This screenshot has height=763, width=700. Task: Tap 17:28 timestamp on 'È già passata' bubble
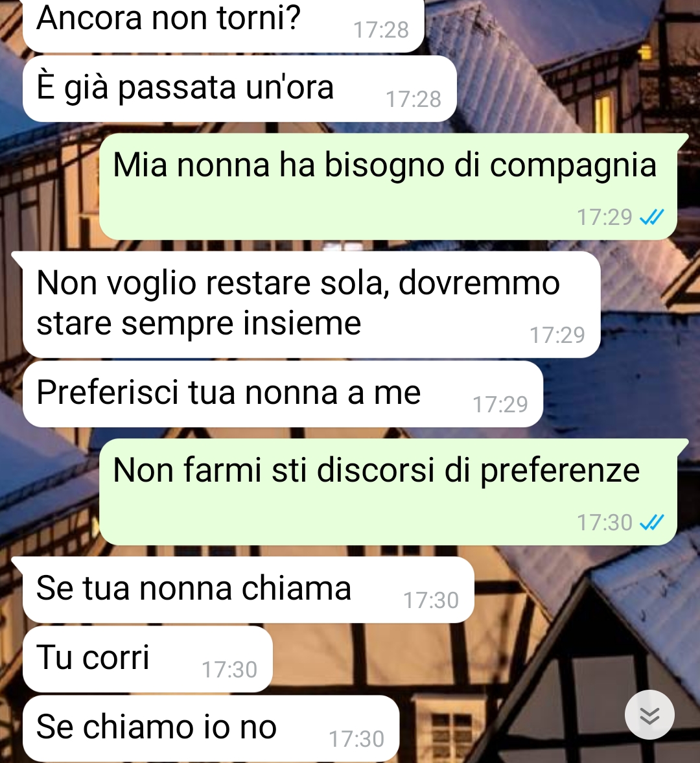[x=414, y=99]
